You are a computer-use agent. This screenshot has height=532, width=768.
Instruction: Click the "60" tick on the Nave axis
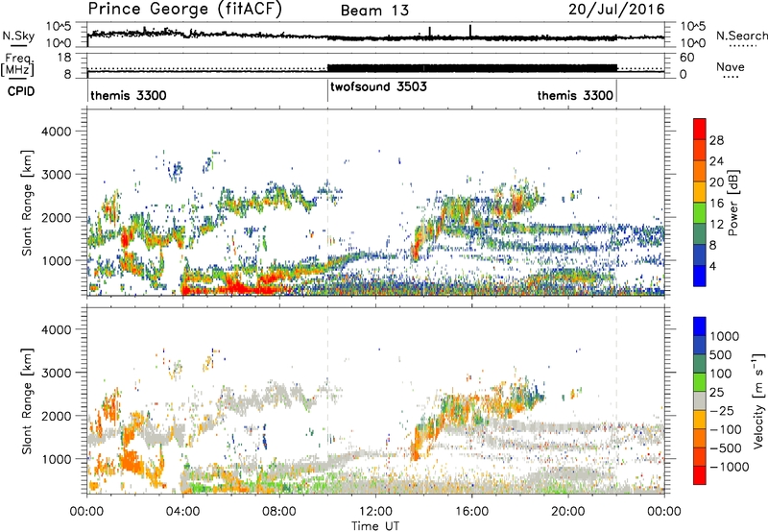tap(687, 58)
